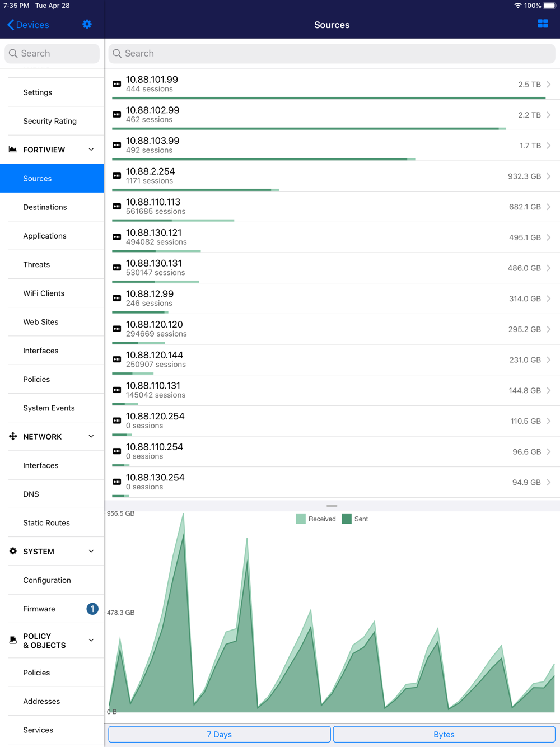Click the device icon for 10.88.130.131
This screenshot has width=560, height=747.
click(117, 268)
